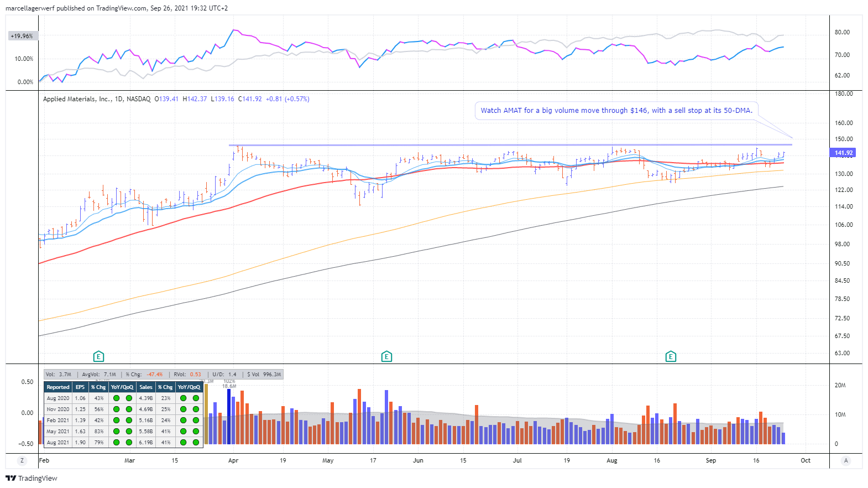Viewport: 868px width, 488px height.
Task: Click the 83% EPS change cell
Action: tap(99, 432)
